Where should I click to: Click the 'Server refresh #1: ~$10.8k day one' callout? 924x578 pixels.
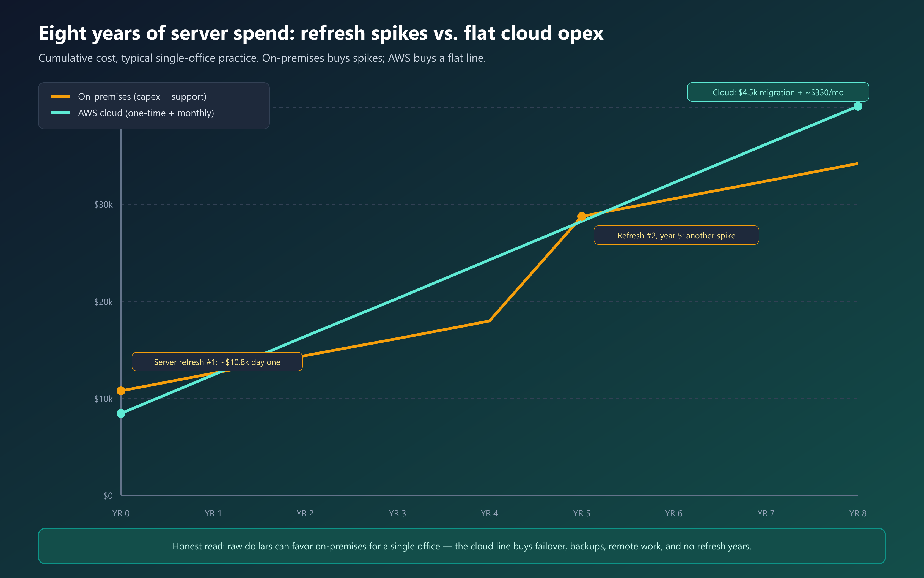pos(217,362)
